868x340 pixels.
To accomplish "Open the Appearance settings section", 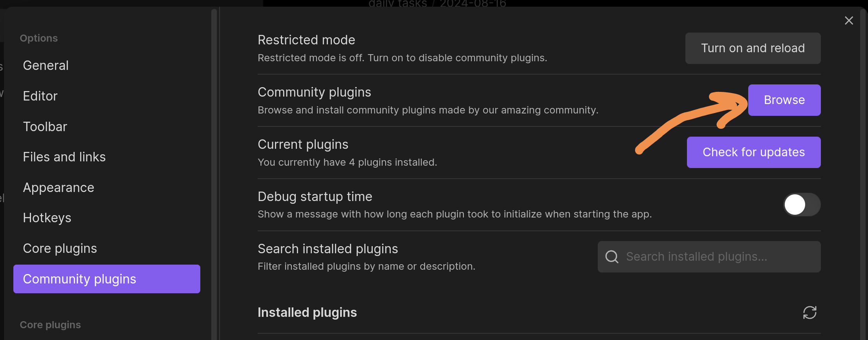I will coord(59,188).
